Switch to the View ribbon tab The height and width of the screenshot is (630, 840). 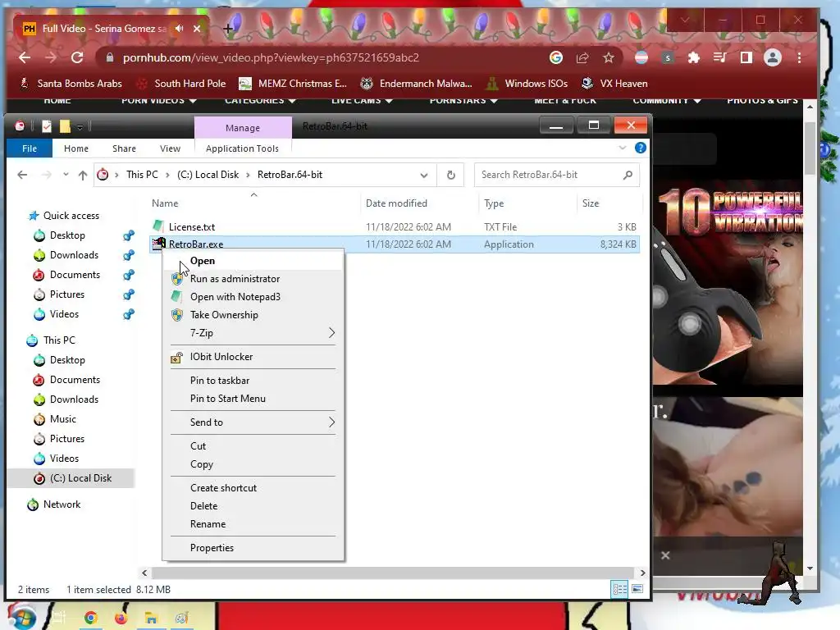tap(170, 148)
